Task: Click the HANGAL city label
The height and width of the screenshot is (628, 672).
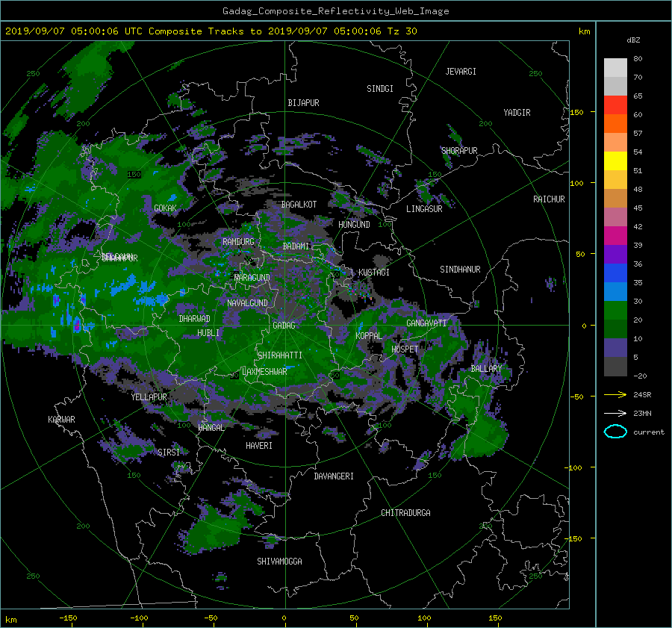Action: coord(211,428)
